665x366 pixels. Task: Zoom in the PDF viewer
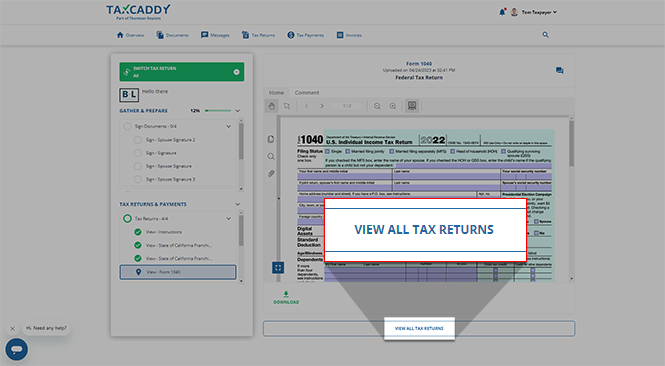coord(393,106)
